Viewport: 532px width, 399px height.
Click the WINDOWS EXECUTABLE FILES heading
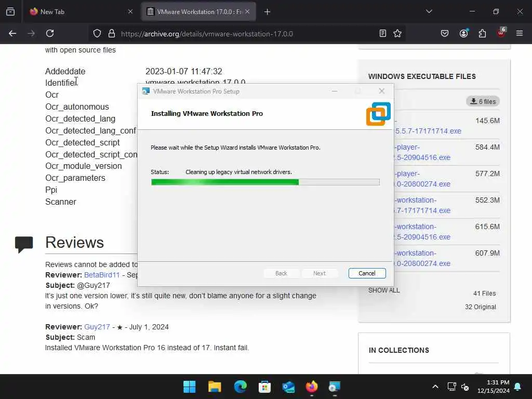(422, 76)
